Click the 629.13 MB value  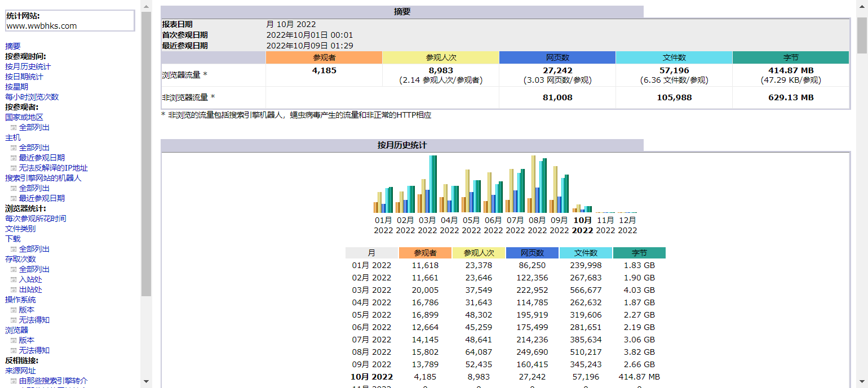point(791,97)
